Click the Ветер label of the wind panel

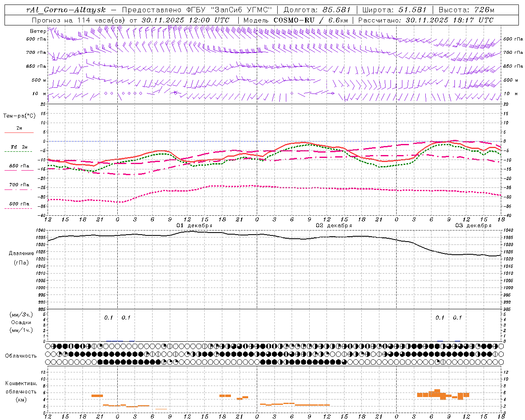38,31
